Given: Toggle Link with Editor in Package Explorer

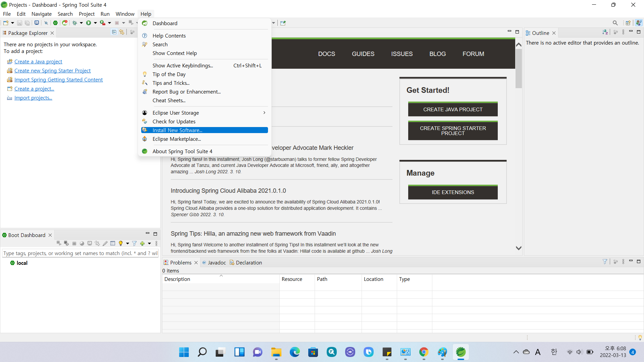Looking at the screenshot, I should 122,32.
